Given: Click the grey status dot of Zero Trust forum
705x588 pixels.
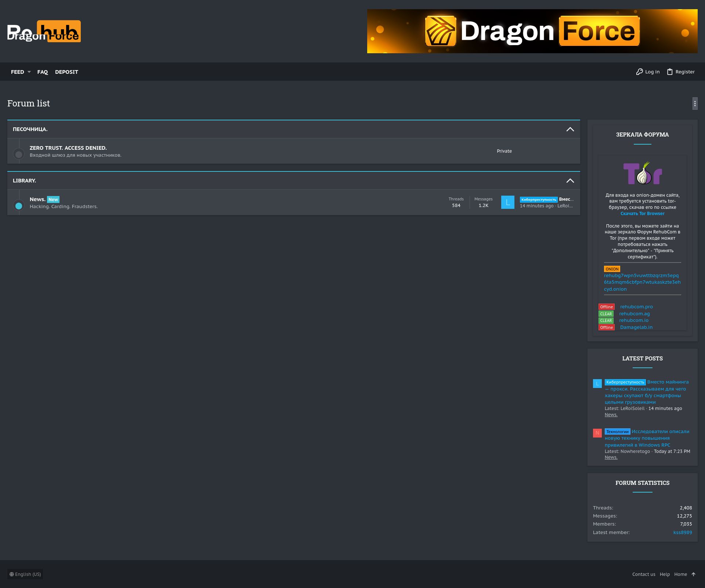Looking at the screenshot, I should (x=19, y=154).
